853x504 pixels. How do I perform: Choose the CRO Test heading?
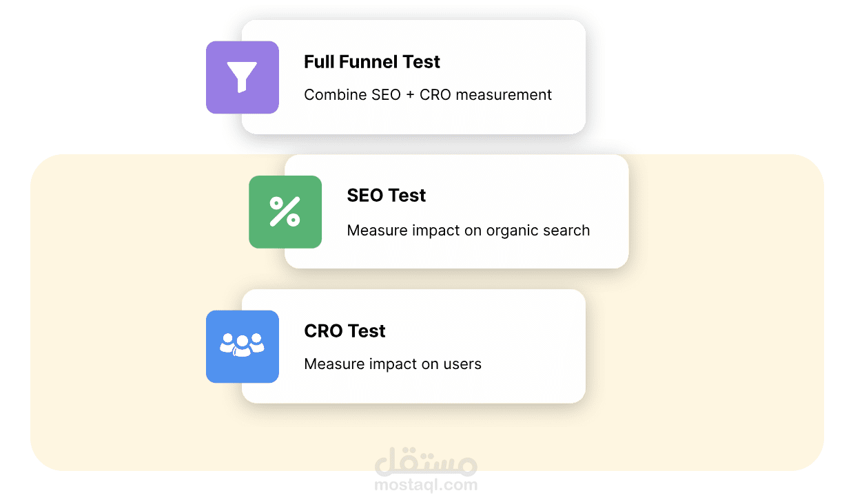point(345,331)
